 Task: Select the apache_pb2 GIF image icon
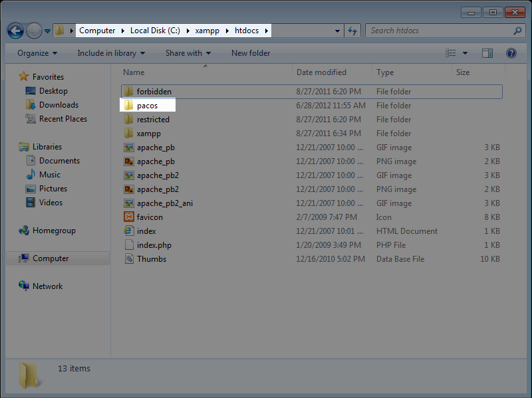pyautogui.click(x=128, y=175)
